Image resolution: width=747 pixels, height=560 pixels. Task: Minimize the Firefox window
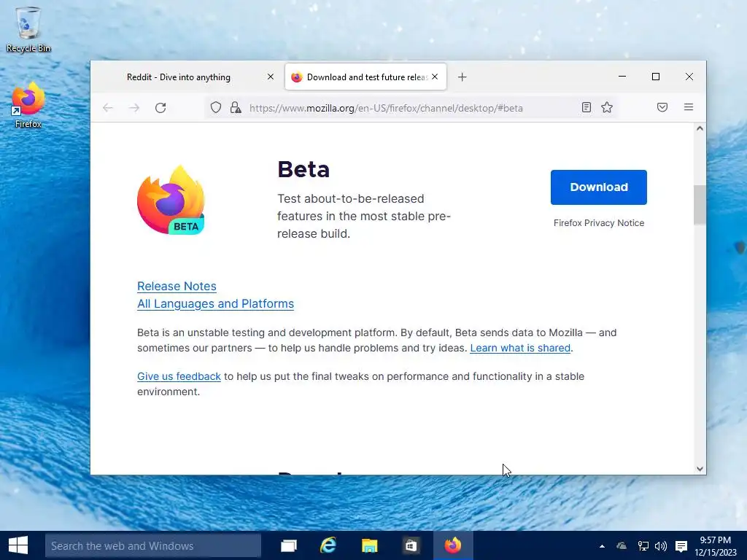(x=622, y=77)
